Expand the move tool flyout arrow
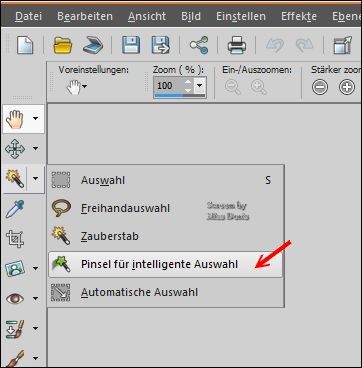The height and width of the screenshot is (368, 362). point(36,148)
